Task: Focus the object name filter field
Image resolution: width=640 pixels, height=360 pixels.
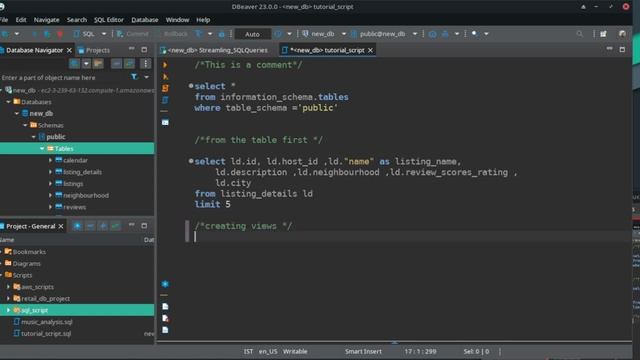Action: pos(64,77)
